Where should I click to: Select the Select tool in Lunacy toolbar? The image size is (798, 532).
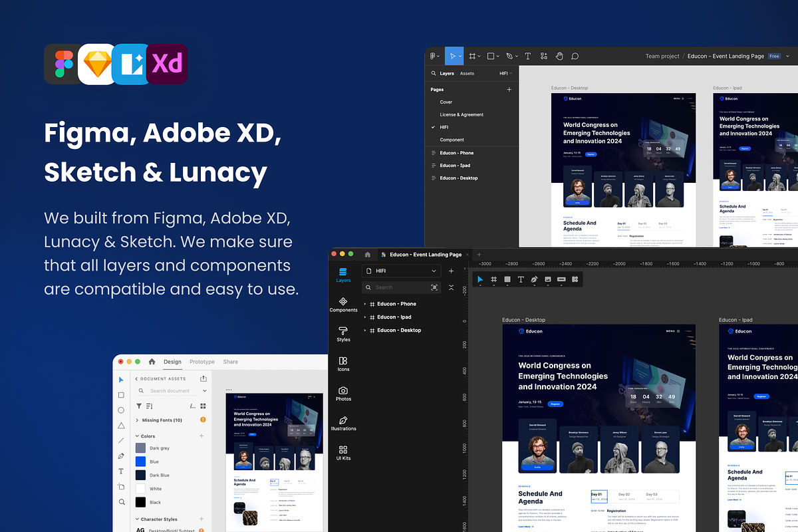pyautogui.click(x=480, y=279)
